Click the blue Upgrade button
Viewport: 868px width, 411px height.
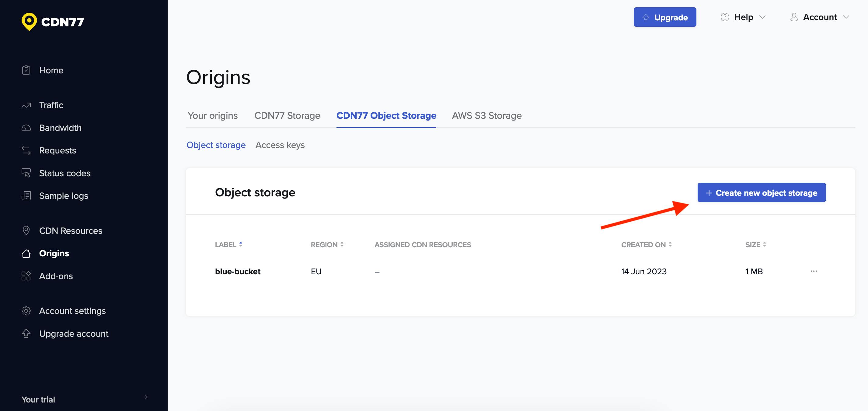pyautogui.click(x=665, y=17)
